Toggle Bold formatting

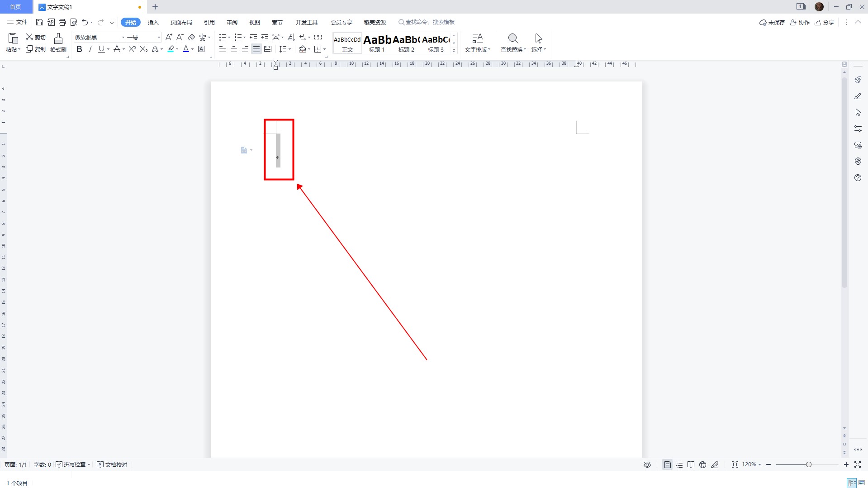79,49
